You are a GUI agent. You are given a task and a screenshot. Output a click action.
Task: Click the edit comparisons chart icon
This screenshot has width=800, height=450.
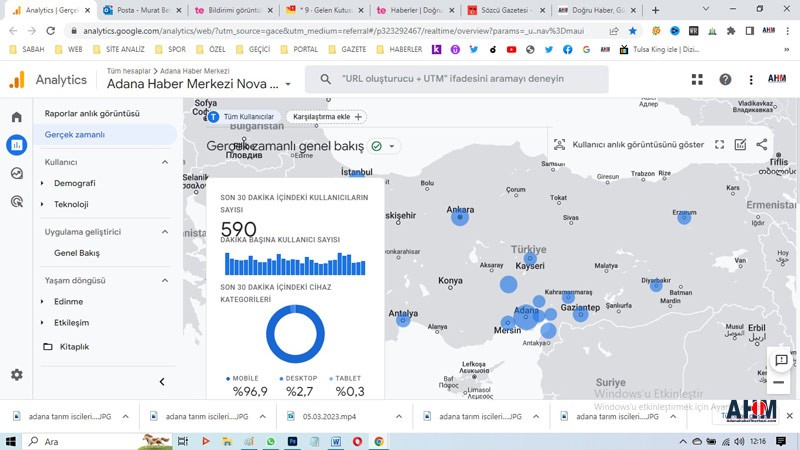point(740,145)
